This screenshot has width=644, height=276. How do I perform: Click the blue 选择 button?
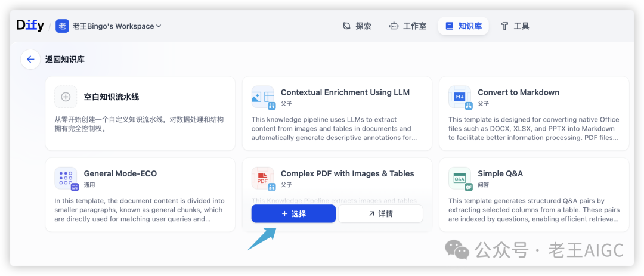pyautogui.click(x=293, y=213)
